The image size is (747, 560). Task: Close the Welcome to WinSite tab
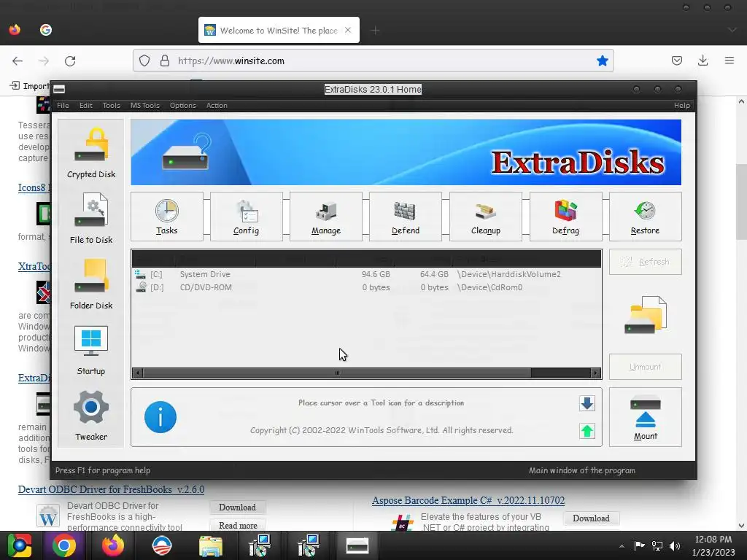(348, 30)
